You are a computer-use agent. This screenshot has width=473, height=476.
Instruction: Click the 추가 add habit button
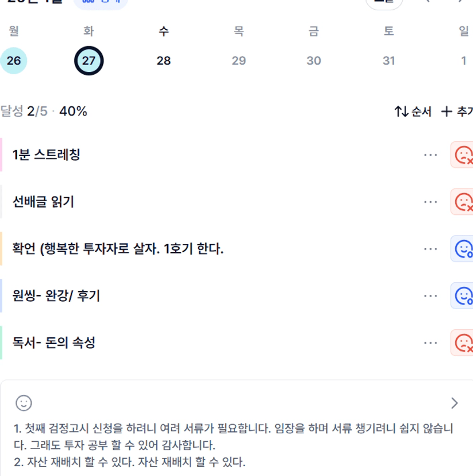[457, 111]
